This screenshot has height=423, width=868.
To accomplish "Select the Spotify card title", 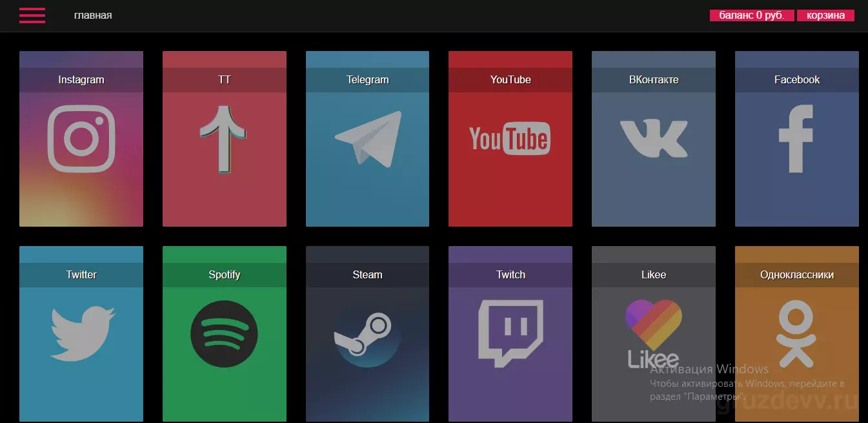I will 225,275.
